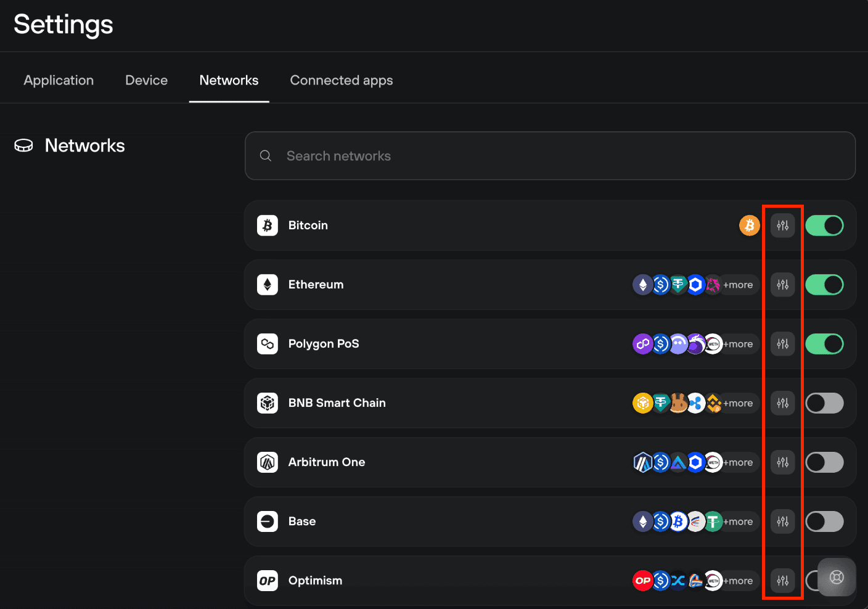868x609 pixels.
Task: Disable the Polygon PoS network toggle
Action: coord(825,344)
